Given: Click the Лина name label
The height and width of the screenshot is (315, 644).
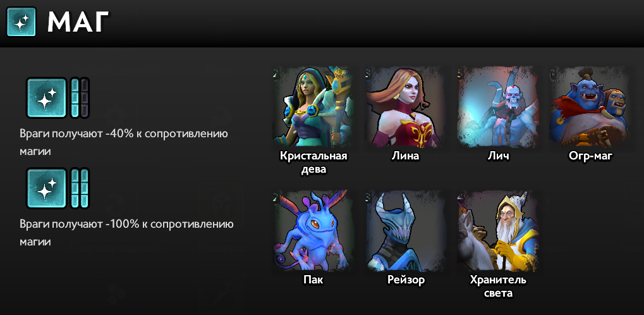Looking at the screenshot, I should [x=405, y=156].
